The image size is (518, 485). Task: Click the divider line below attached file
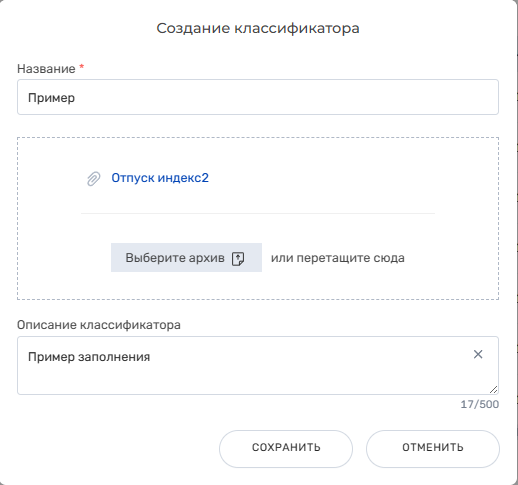(258, 213)
